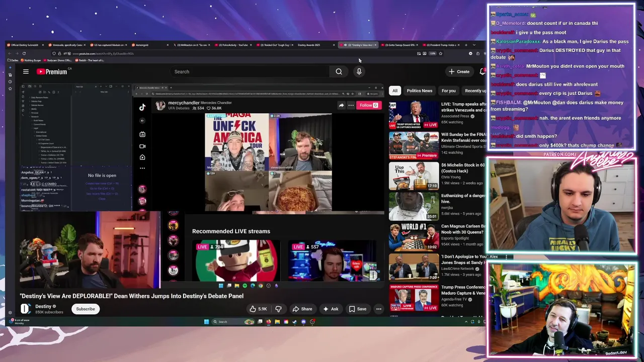
Task: Open the weather widget showing snow
Action: [19, 322]
